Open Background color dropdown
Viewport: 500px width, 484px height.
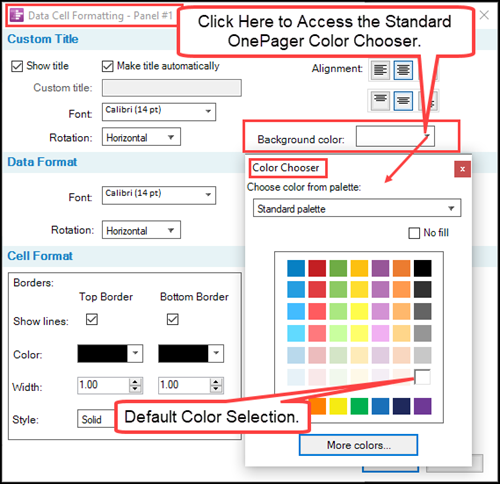pyautogui.click(x=395, y=136)
